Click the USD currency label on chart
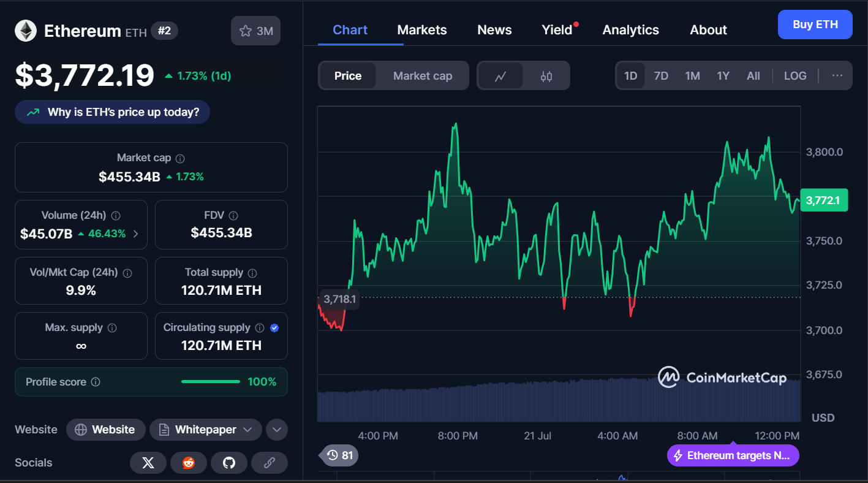This screenshot has height=483, width=868. pos(823,417)
